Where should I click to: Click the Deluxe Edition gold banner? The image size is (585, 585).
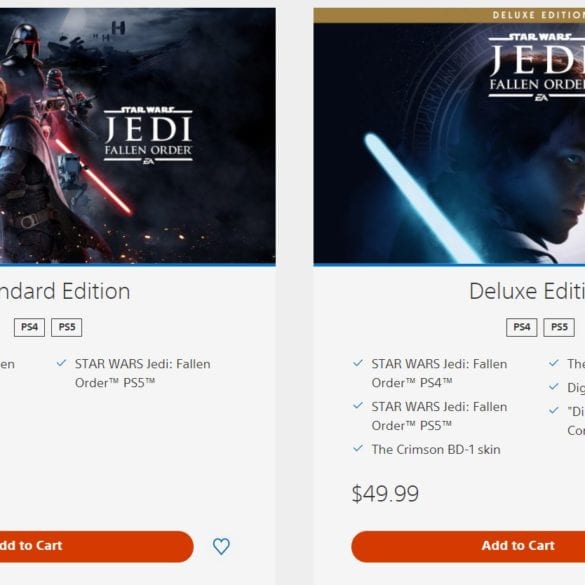pyautogui.click(x=449, y=15)
